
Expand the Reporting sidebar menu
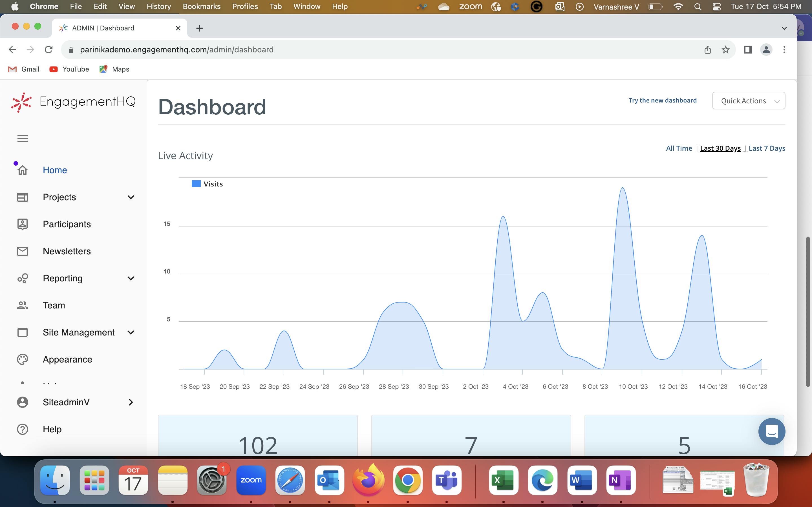[x=131, y=278]
